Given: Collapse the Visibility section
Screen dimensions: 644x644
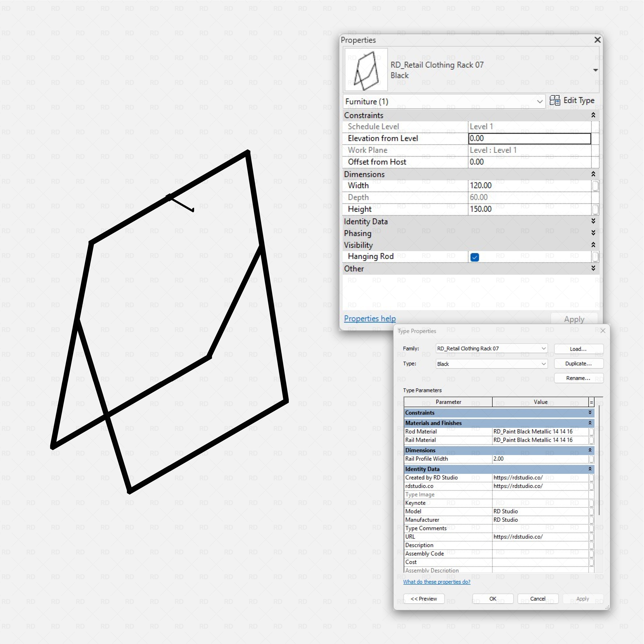Looking at the screenshot, I should (593, 245).
